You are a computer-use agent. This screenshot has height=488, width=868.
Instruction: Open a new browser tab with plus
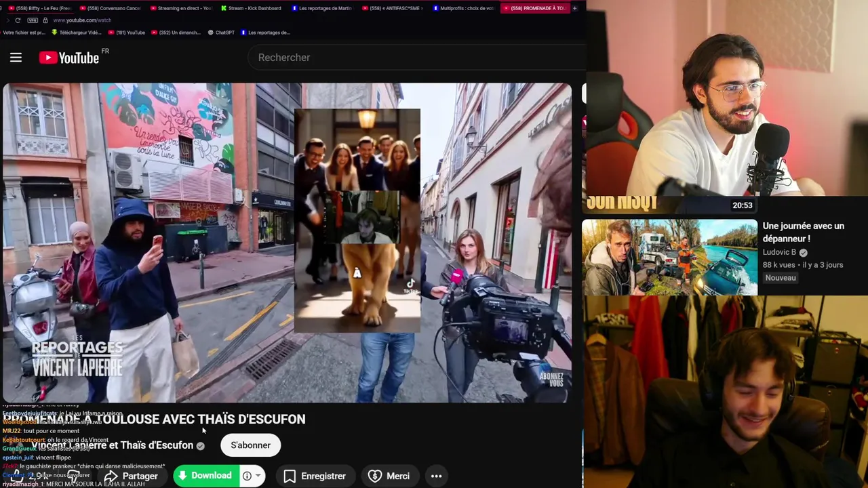574,8
